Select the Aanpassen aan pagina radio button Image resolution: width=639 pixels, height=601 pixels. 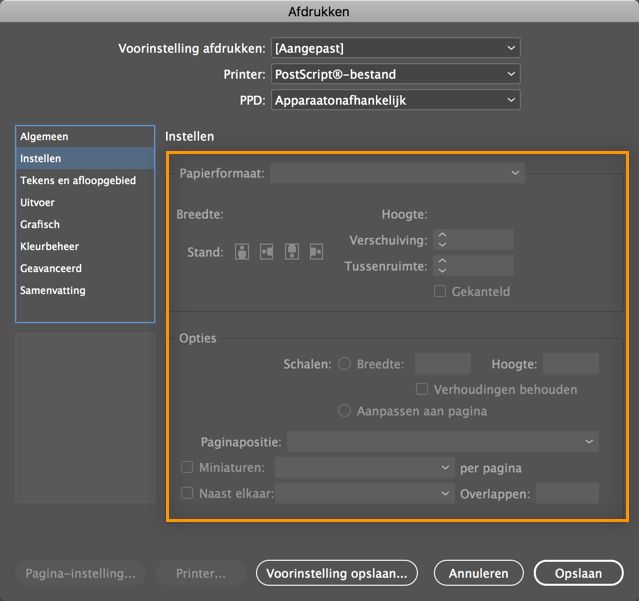[x=345, y=411]
